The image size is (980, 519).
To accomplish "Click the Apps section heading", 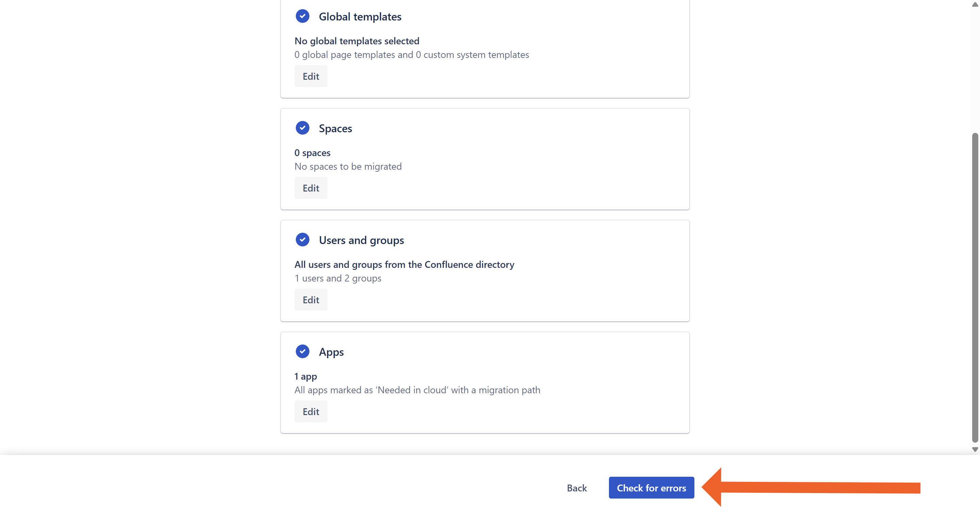I will (331, 352).
